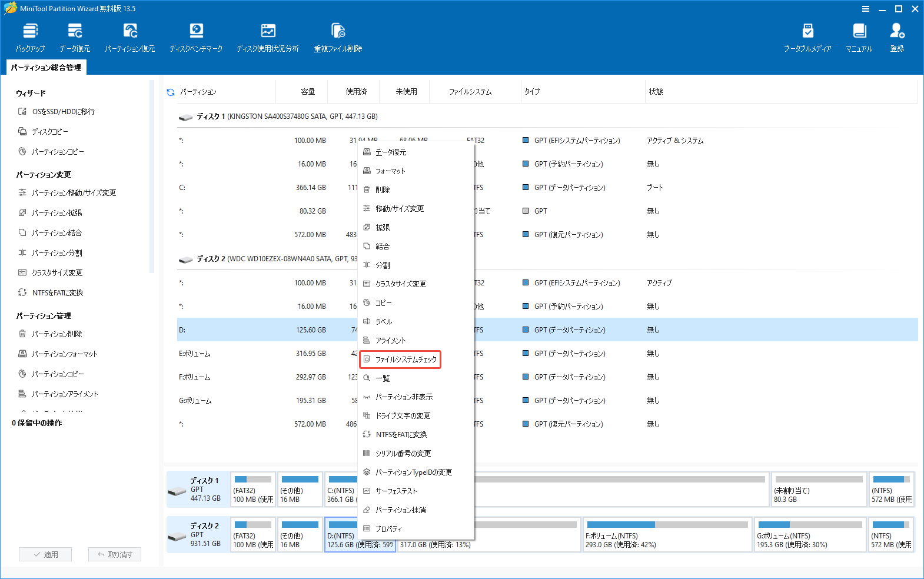Launch データ復元 data recovery
The height and width of the screenshot is (579, 924).
pyautogui.click(x=75, y=38)
